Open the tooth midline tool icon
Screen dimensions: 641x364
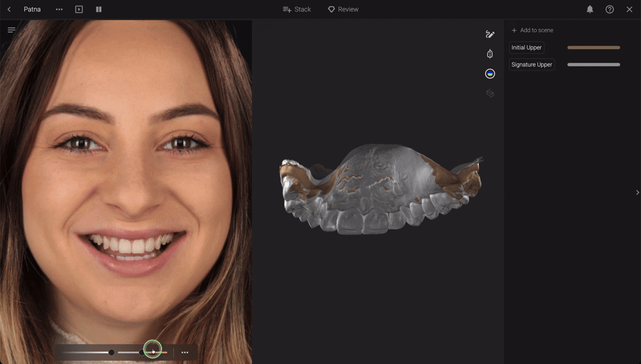click(490, 54)
